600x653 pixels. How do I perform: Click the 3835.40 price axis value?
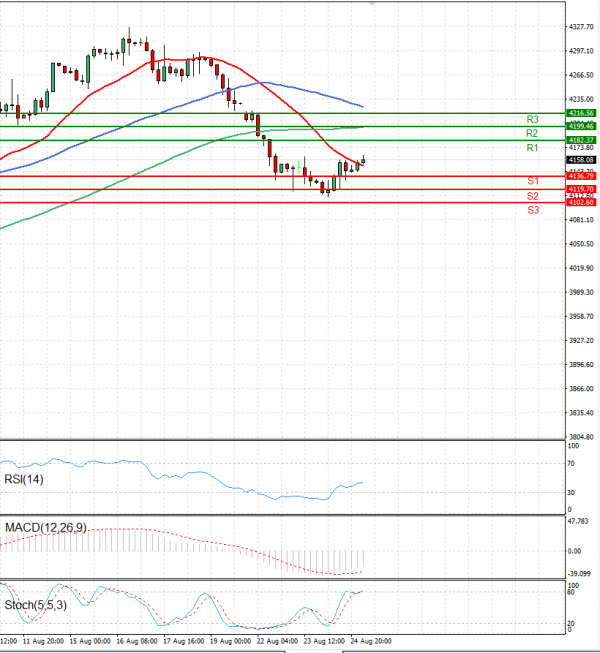click(581, 413)
